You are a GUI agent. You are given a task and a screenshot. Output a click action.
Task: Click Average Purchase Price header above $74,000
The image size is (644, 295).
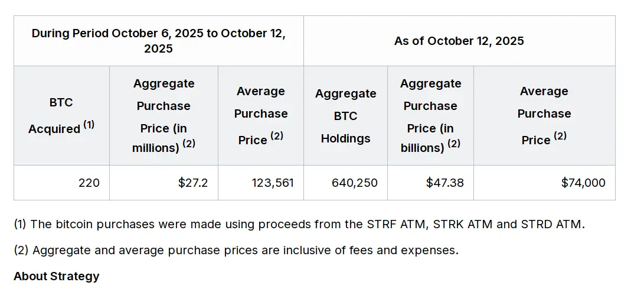[x=544, y=115]
